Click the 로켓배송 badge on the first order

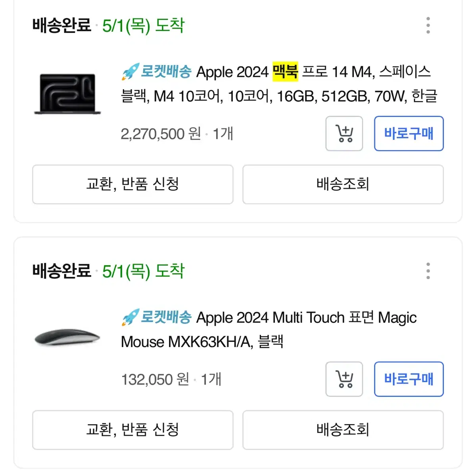[x=167, y=72]
